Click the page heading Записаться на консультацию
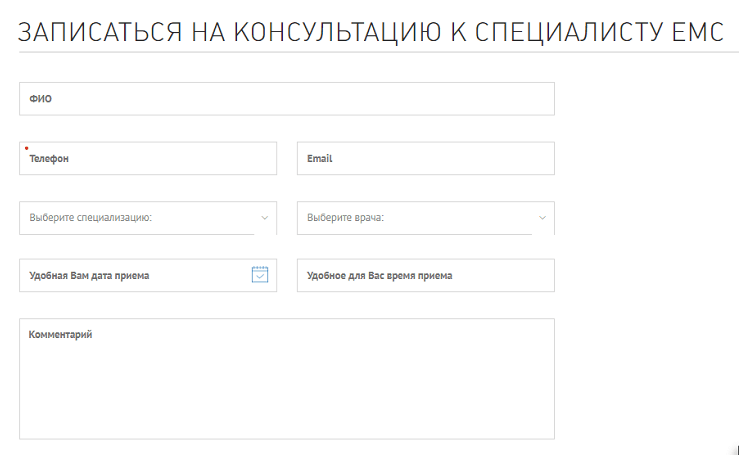This screenshot has width=741, height=469. (369, 32)
